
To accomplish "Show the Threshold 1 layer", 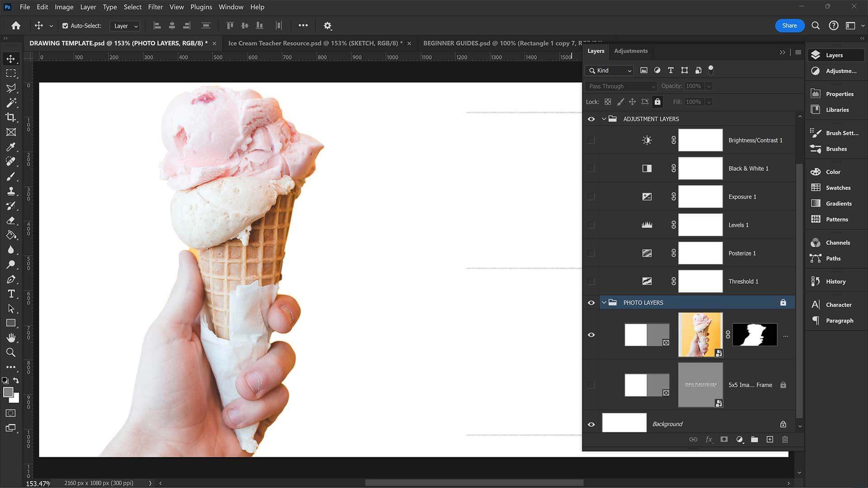I will (x=591, y=281).
